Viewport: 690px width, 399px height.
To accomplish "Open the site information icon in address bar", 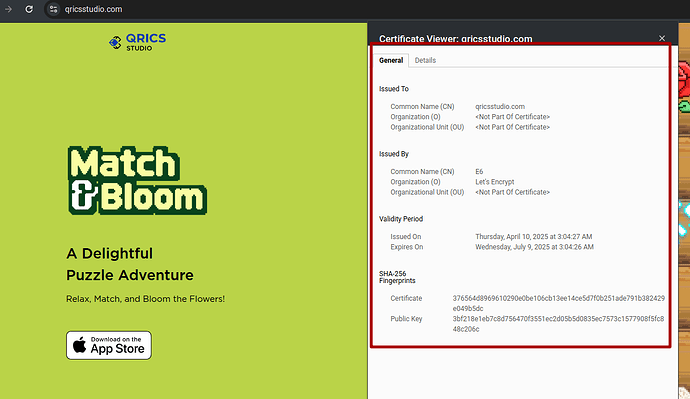I will [x=53, y=9].
